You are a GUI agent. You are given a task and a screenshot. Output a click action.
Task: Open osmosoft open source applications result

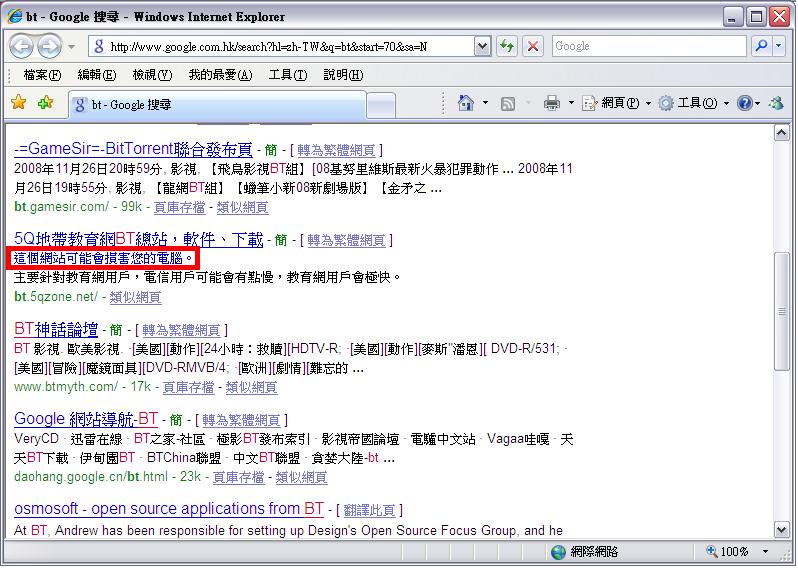click(x=169, y=508)
